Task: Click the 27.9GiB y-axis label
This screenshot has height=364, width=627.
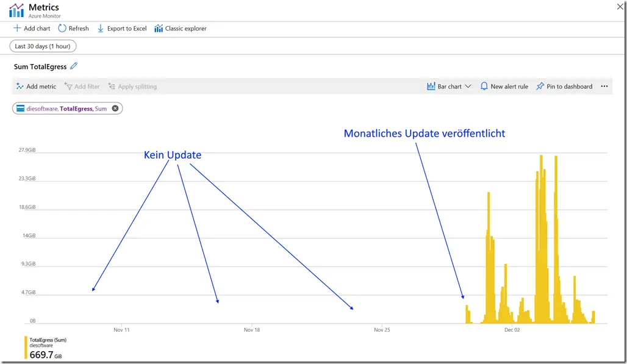Action: pos(27,150)
